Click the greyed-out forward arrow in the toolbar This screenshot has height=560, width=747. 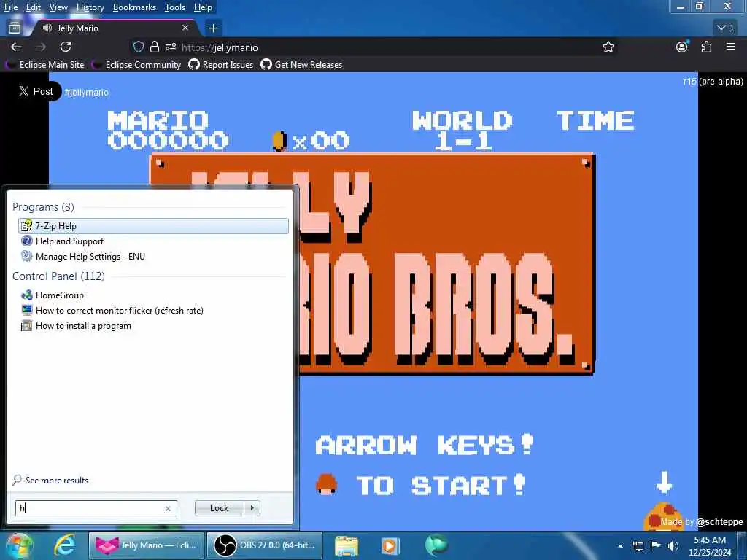coord(41,47)
